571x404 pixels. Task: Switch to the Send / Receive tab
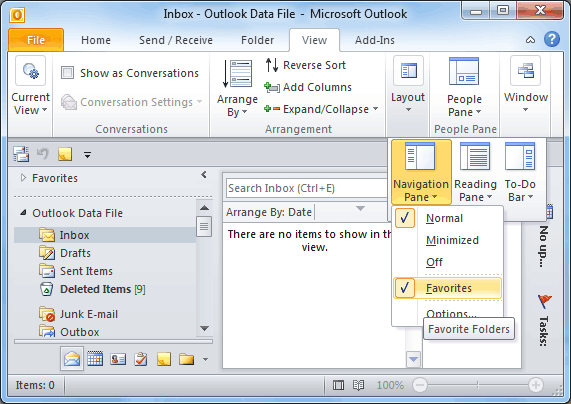click(176, 40)
